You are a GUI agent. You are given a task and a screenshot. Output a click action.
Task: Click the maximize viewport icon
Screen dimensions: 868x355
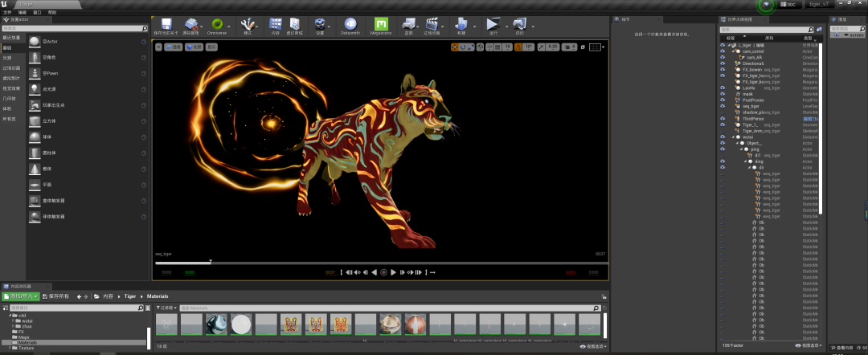(583, 47)
